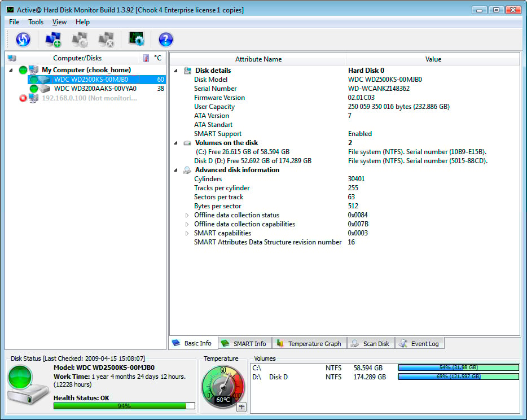Click the Remove remote computer icon
The image size is (527, 420).
tap(106, 39)
